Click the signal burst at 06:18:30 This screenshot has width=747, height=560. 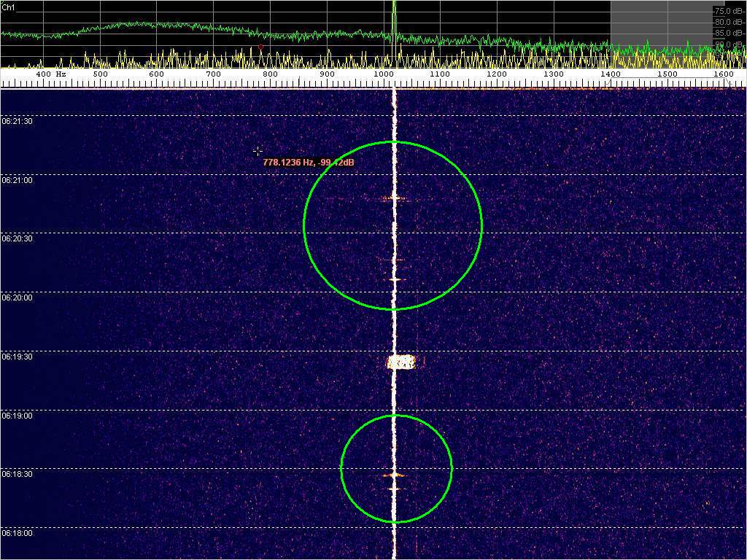pos(394,475)
